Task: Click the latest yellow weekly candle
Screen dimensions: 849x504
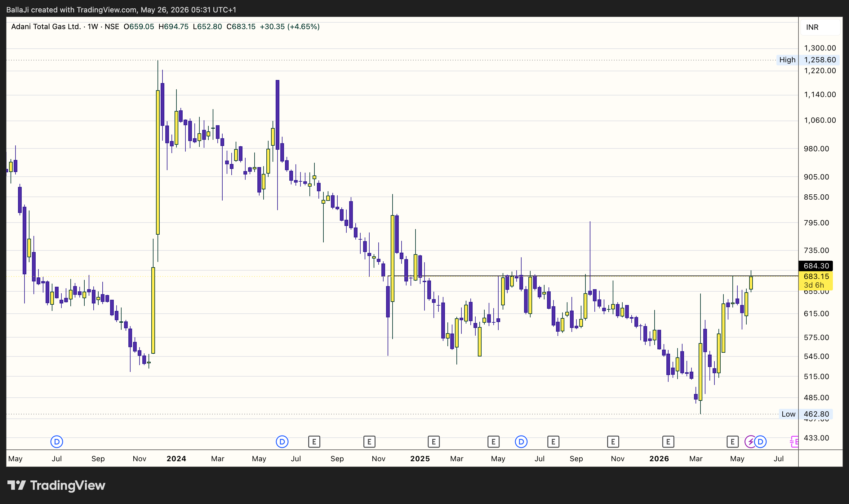Action: (751, 283)
